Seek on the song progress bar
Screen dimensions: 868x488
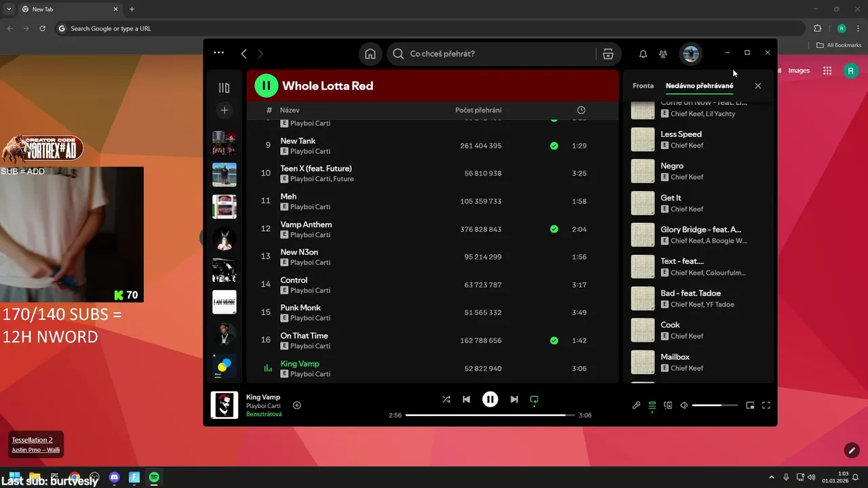coord(490,415)
